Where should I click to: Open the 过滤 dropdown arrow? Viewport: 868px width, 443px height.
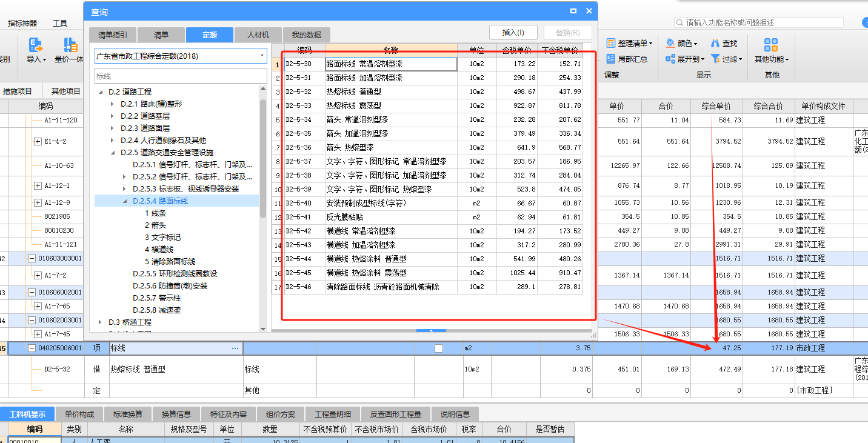tap(741, 59)
